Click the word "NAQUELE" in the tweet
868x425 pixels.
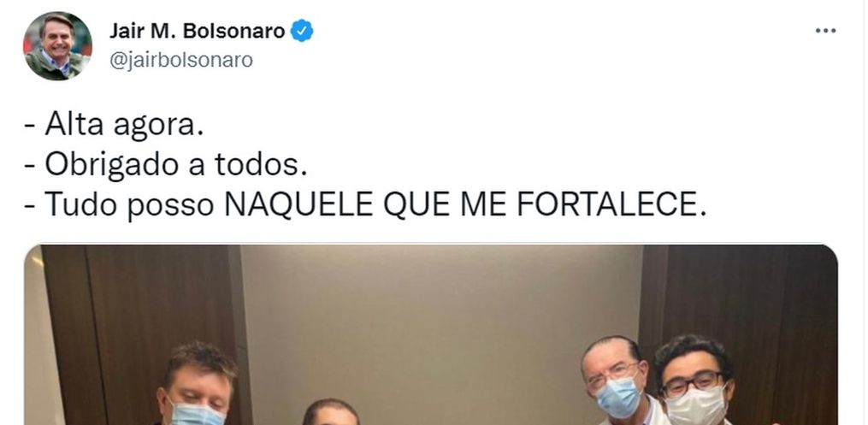coord(299,204)
